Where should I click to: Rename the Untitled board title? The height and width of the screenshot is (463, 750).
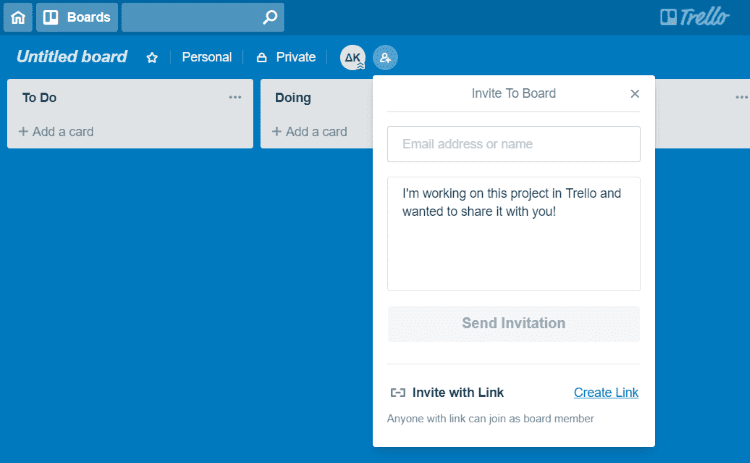click(x=72, y=56)
